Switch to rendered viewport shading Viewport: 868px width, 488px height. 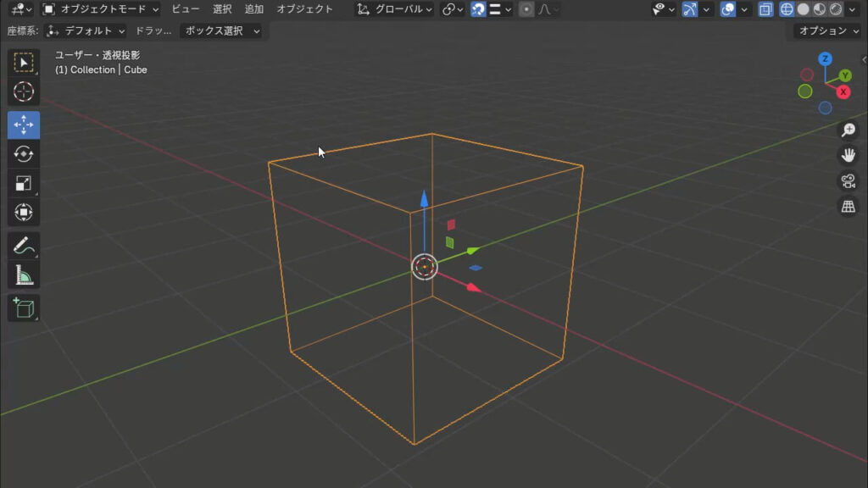pyautogui.click(x=836, y=8)
